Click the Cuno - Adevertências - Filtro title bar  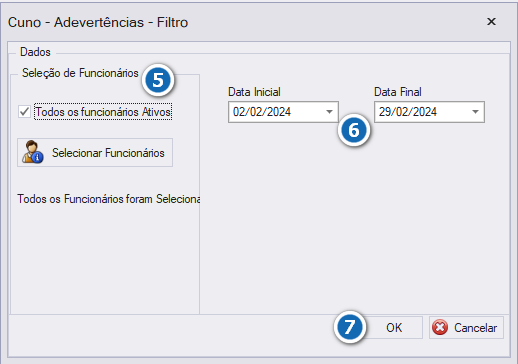point(98,22)
